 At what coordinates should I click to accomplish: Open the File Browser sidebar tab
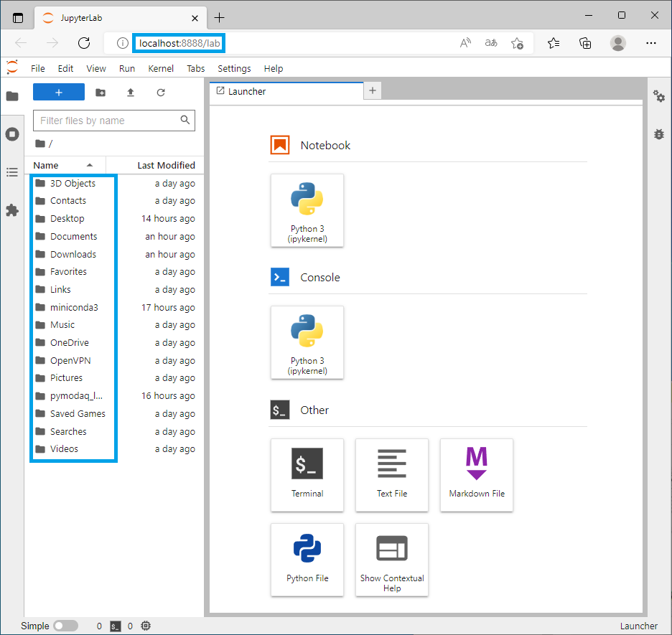[x=12, y=96]
